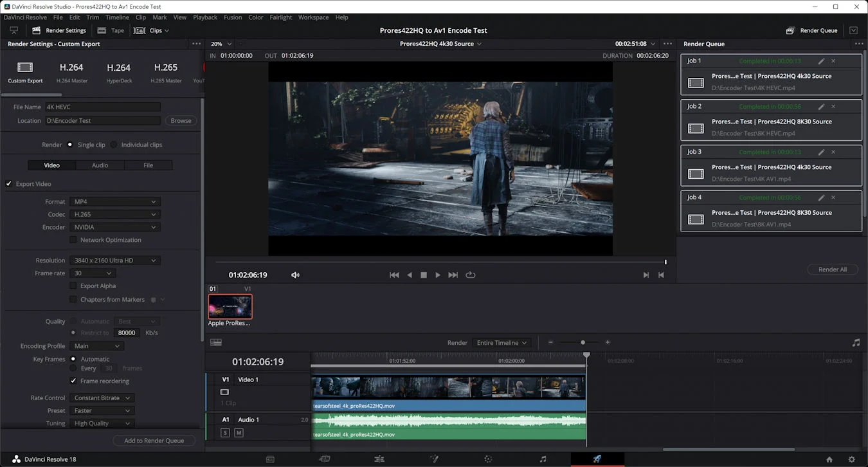This screenshot has height=467, width=868.
Task: Open the Encoder NVIDIA dropdown
Action: coord(114,227)
